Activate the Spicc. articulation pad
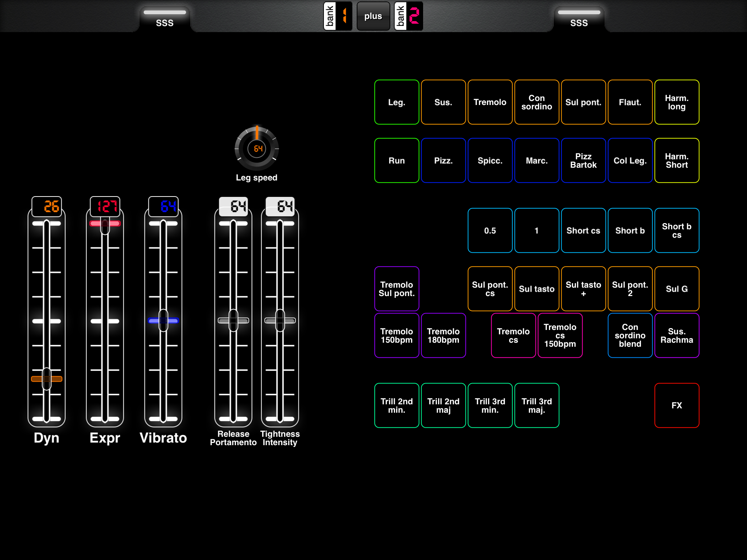747x560 pixels. (x=490, y=160)
